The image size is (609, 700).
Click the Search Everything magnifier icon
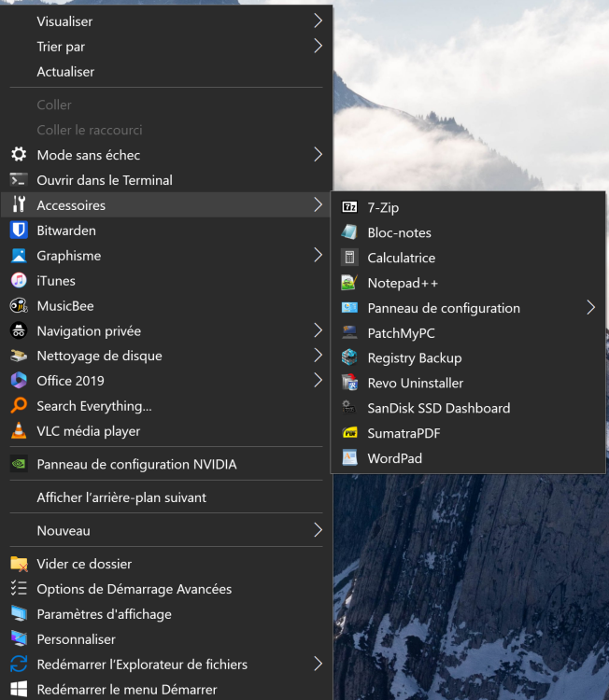[19, 405]
